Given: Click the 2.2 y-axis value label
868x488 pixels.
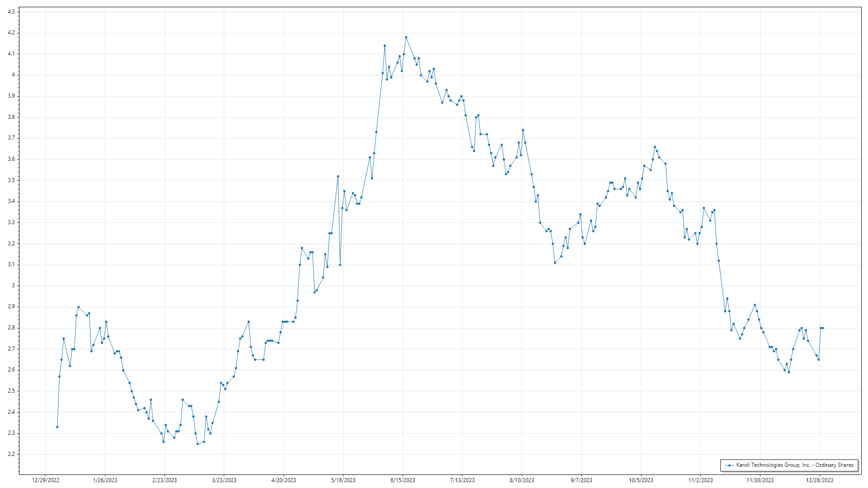Looking at the screenshot, I should (11, 454).
